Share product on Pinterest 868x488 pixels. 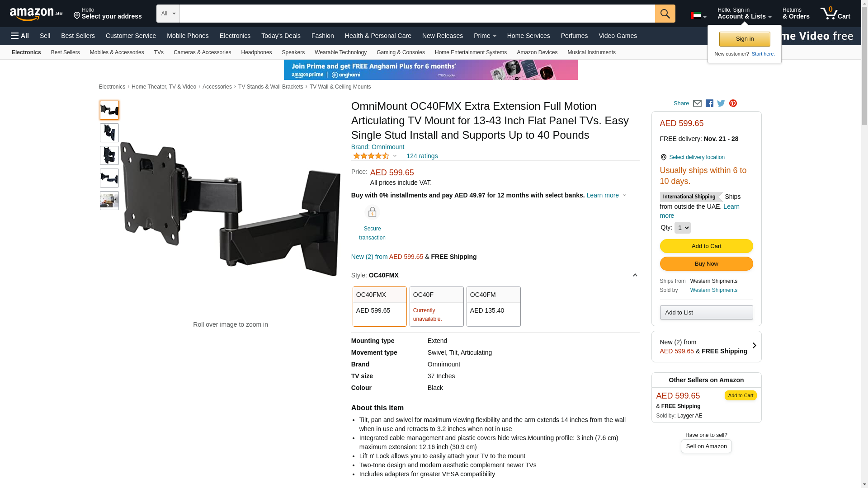pos(733,103)
